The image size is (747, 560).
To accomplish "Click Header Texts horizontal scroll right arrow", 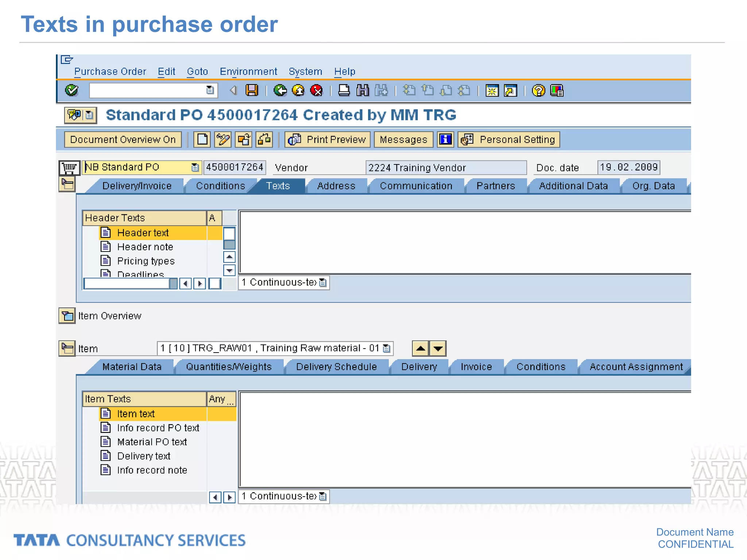I will (200, 283).
